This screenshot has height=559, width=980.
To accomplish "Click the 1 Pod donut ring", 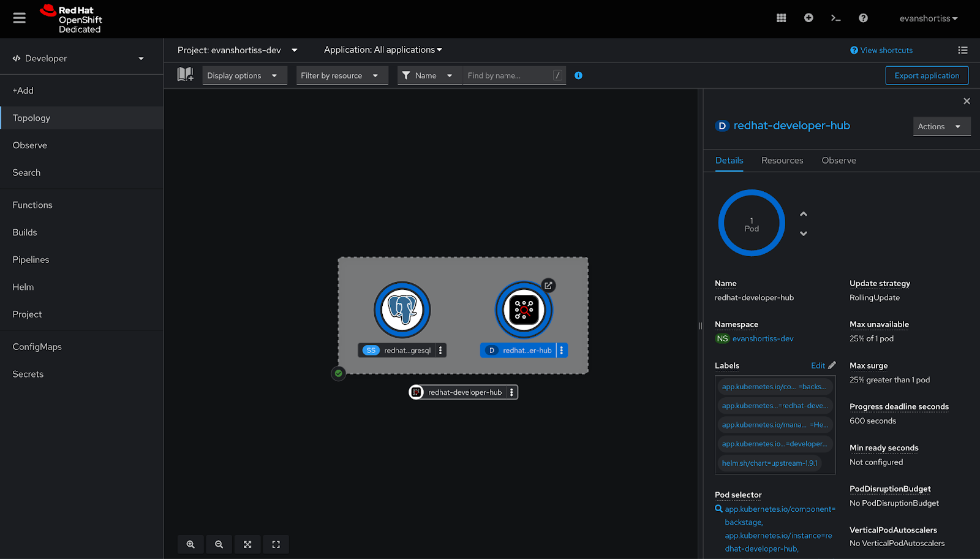I will pyautogui.click(x=752, y=223).
